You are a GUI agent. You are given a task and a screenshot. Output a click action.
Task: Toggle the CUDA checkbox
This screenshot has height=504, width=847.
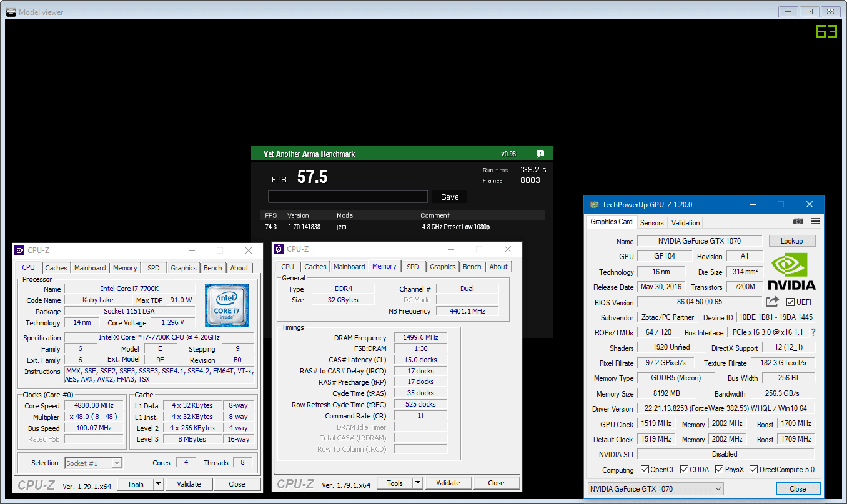pos(685,470)
